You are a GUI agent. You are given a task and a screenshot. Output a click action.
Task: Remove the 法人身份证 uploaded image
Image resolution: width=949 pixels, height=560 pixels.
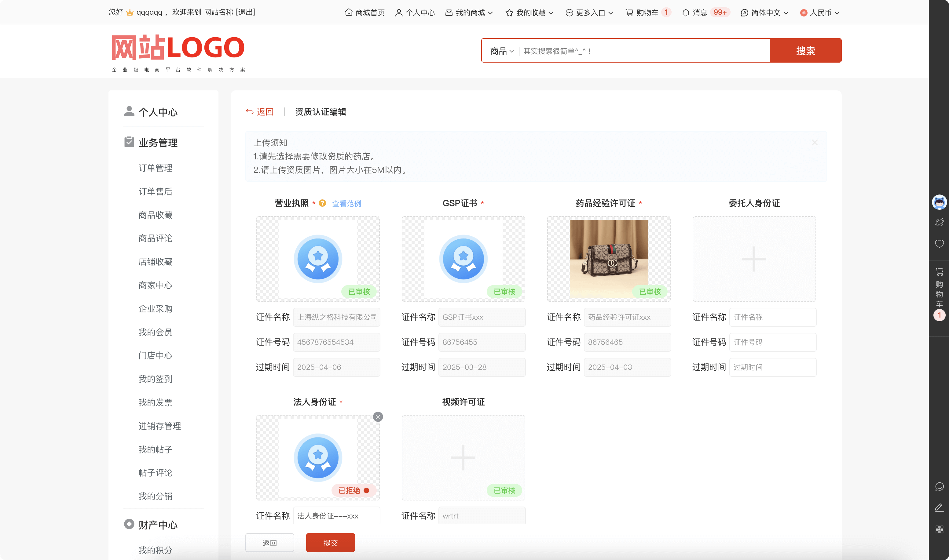coord(378,416)
